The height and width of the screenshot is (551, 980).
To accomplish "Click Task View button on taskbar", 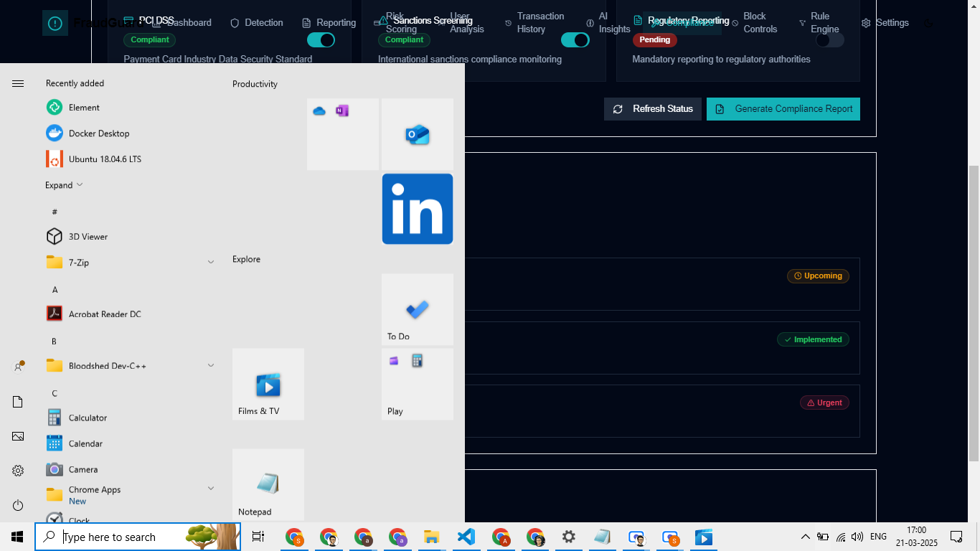I will [x=258, y=537].
